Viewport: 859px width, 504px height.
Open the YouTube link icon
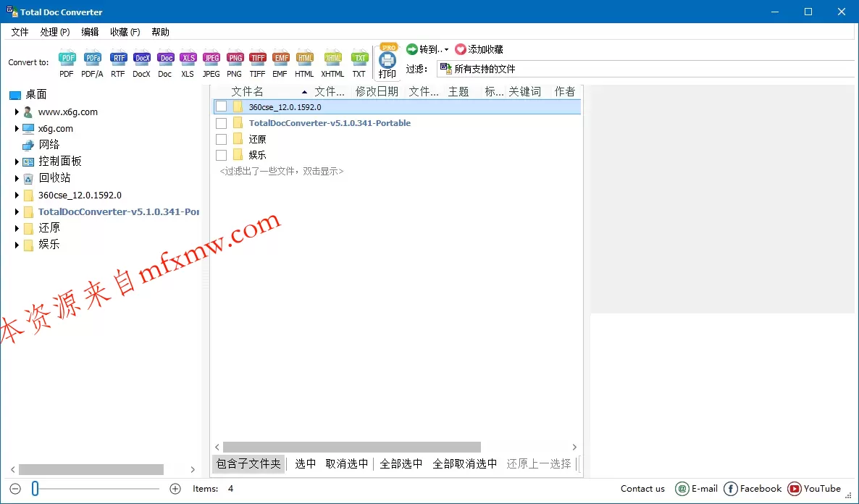tap(795, 489)
